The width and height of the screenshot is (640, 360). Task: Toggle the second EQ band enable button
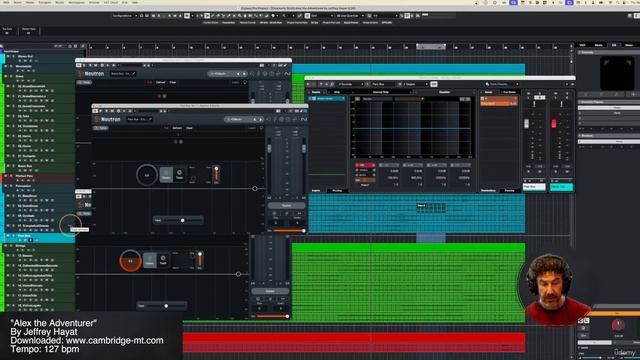tap(389, 165)
